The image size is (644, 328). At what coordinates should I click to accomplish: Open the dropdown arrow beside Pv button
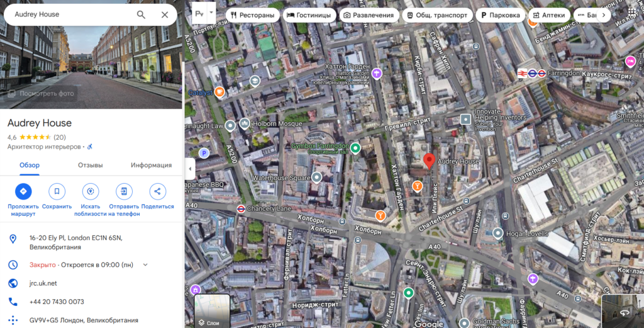[211, 13]
